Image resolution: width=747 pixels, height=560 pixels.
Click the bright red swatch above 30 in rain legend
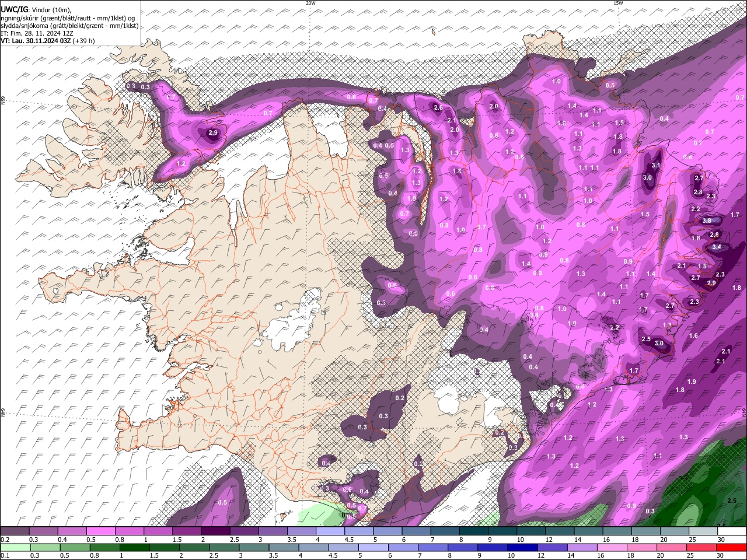pos(732,548)
